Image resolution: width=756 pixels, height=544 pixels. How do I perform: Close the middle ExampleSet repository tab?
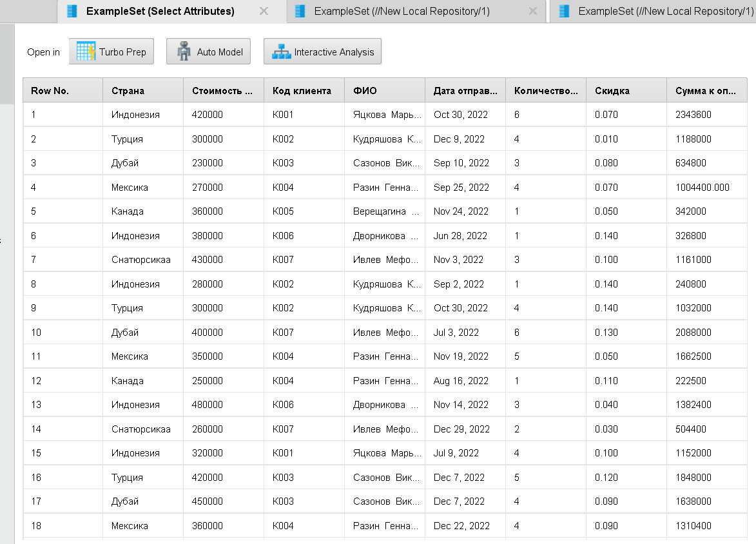(533, 11)
